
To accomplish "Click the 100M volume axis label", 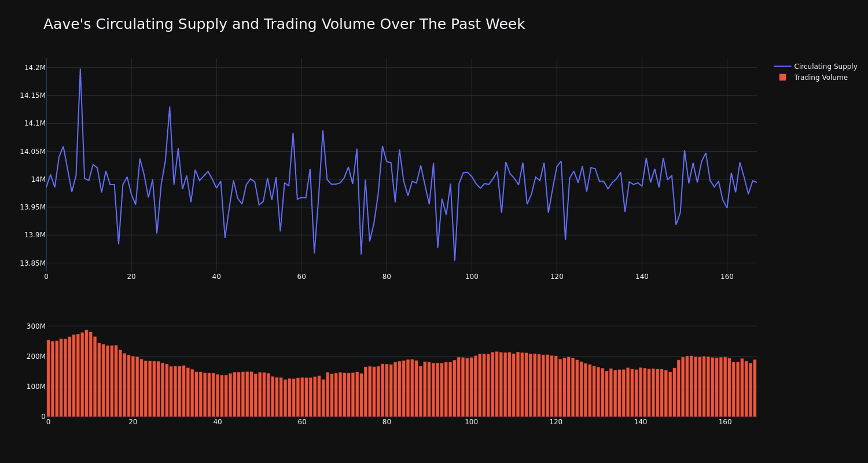I will (36, 387).
